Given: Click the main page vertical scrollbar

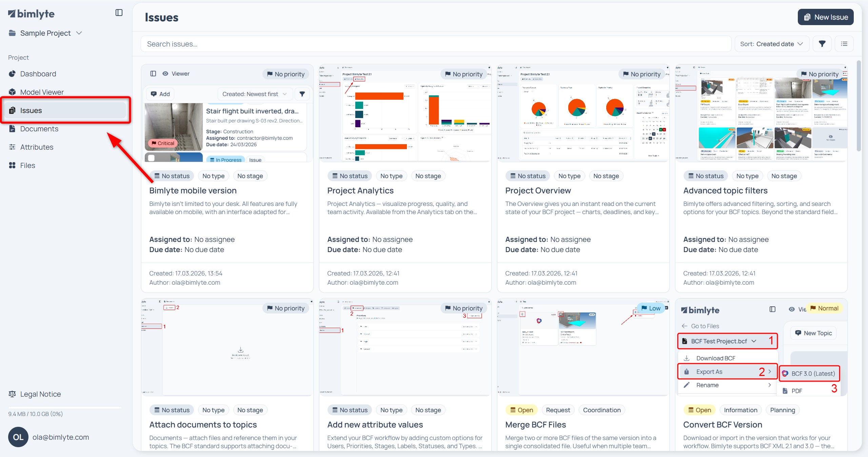Looking at the screenshot, I should [x=859, y=106].
